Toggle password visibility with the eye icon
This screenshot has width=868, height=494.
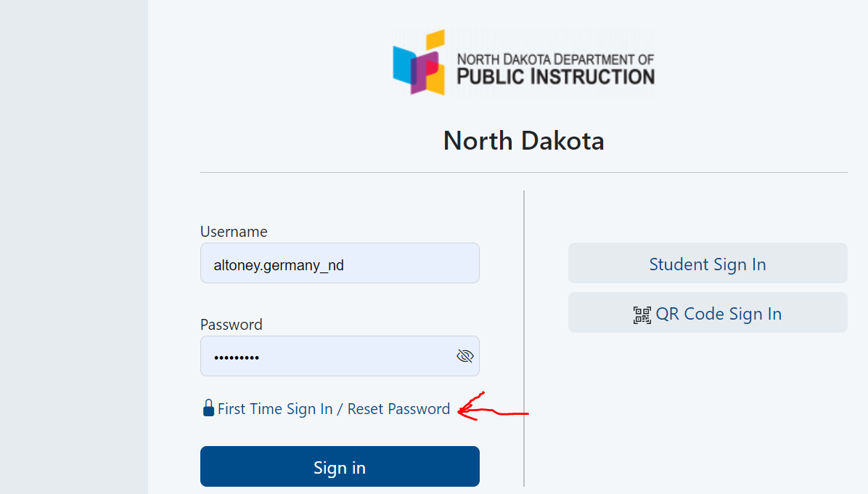coord(465,356)
